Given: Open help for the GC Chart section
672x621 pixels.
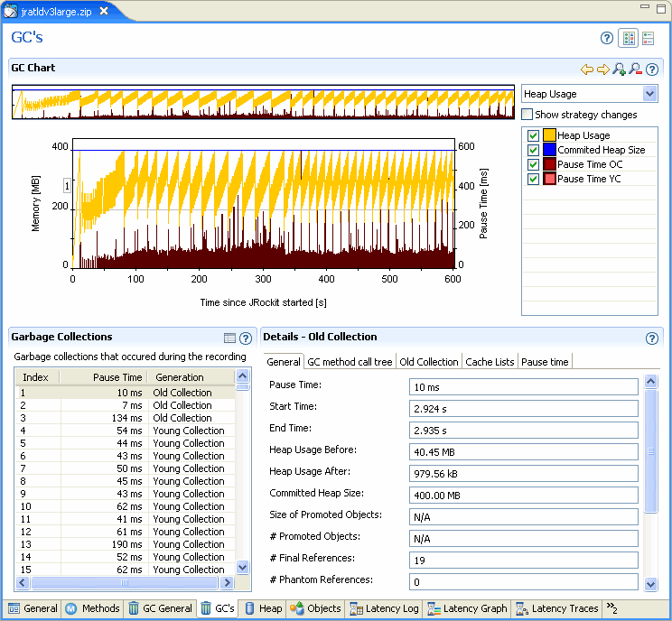Looking at the screenshot, I should pyautogui.click(x=652, y=69).
